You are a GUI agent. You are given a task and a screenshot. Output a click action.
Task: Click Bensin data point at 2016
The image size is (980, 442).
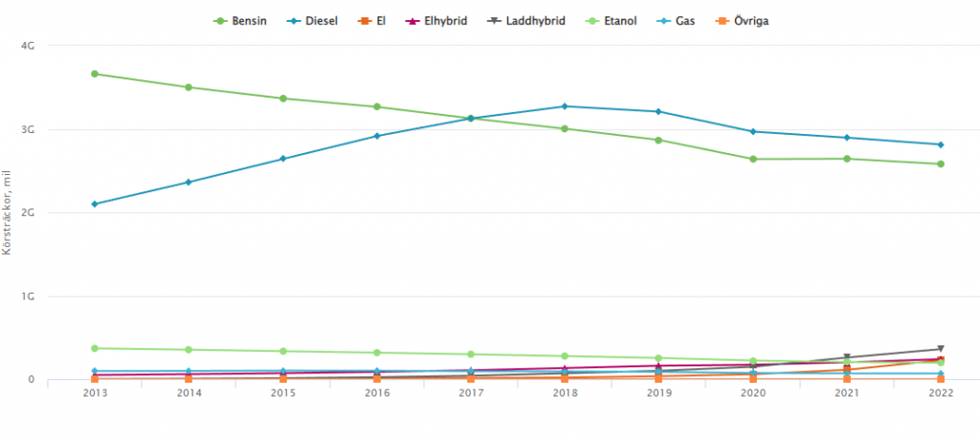377,107
